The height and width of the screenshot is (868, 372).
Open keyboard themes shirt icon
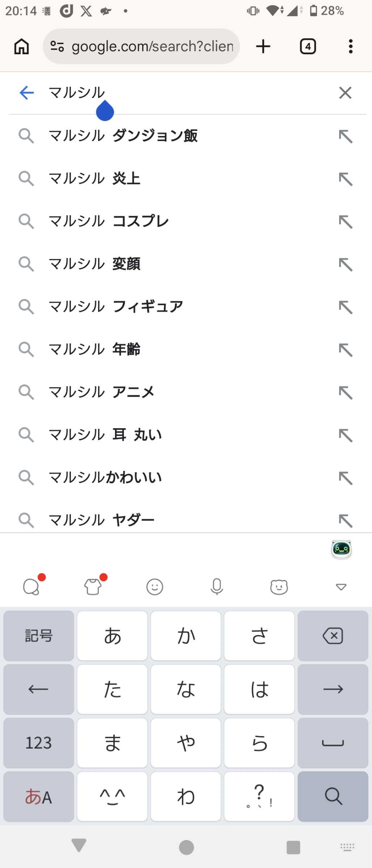pos(93,587)
